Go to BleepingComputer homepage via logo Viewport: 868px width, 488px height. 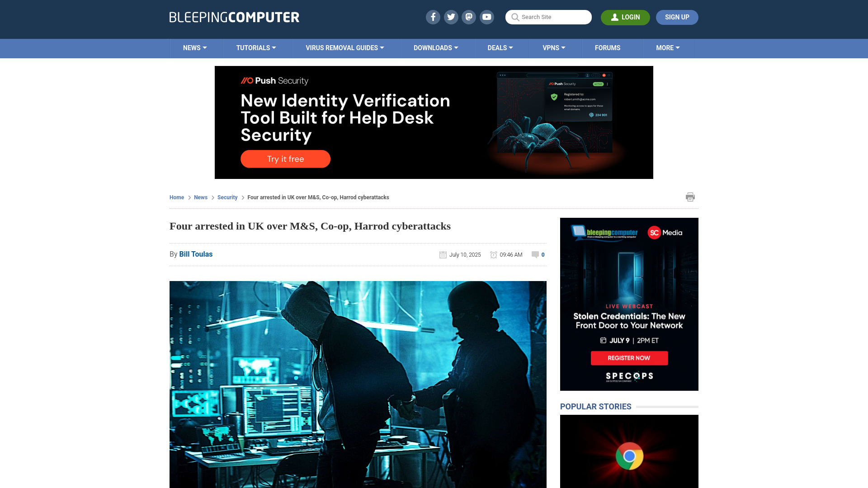234,17
